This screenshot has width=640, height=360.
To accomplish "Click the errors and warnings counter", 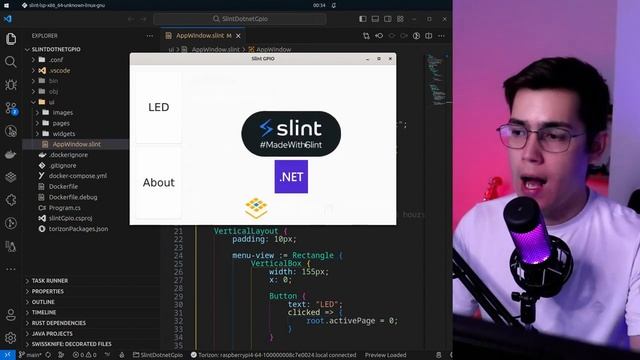I will [84, 355].
